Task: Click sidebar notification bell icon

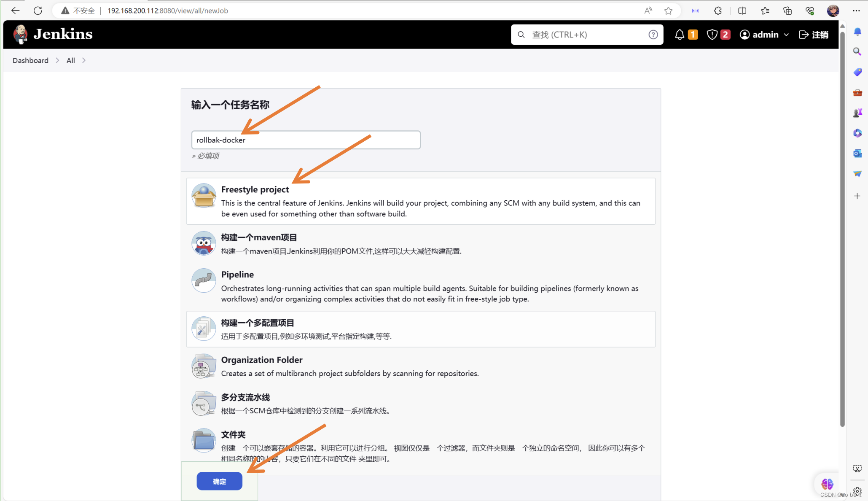Action: click(x=857, y=32)
